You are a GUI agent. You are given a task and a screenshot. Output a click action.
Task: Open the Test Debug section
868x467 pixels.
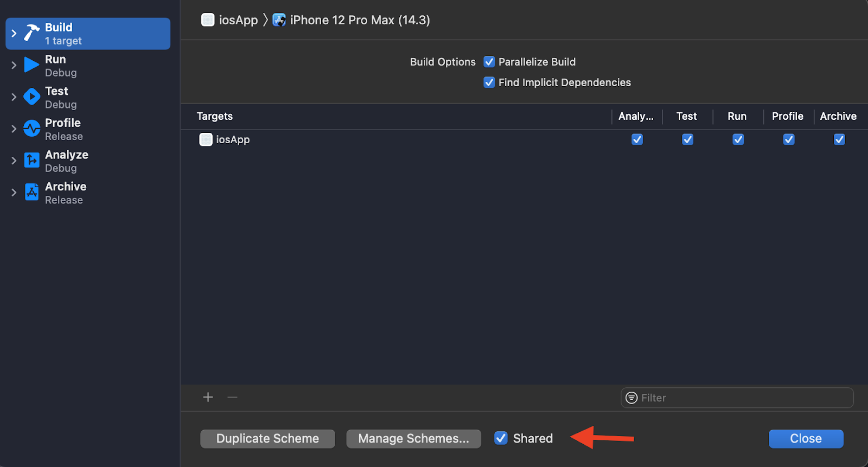(x=56, y=97)
